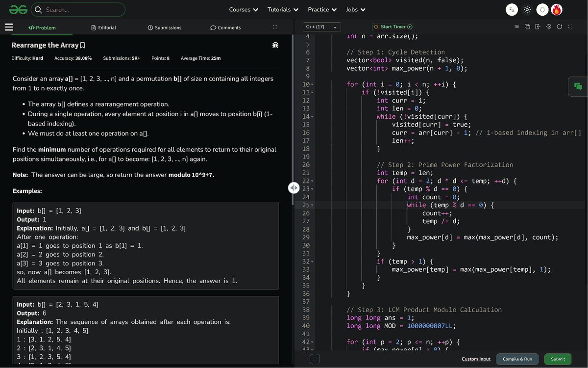Collapse the code fold at line 42
Viewport: 588px width, 368px height.
pyautogui.click(x=312, y=342)
